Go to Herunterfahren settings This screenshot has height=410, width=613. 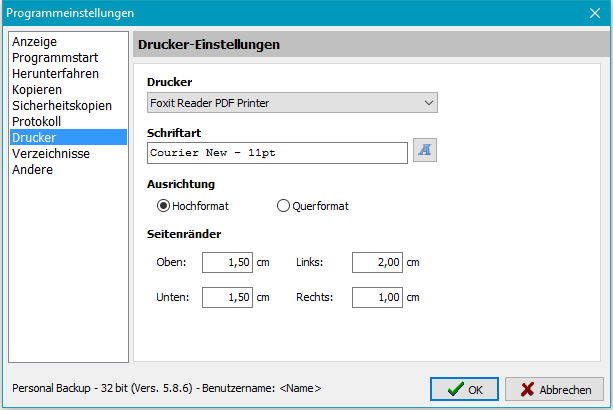tap(55, 74)
